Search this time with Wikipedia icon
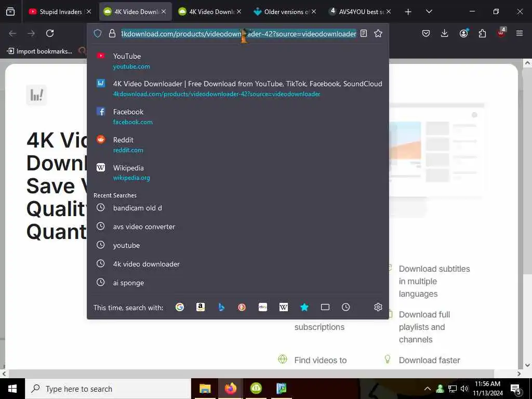The image size is (532, 399). (x=283, y=308)
